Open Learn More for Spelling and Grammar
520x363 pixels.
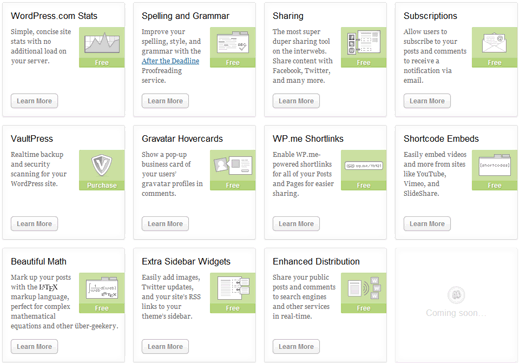165,101
